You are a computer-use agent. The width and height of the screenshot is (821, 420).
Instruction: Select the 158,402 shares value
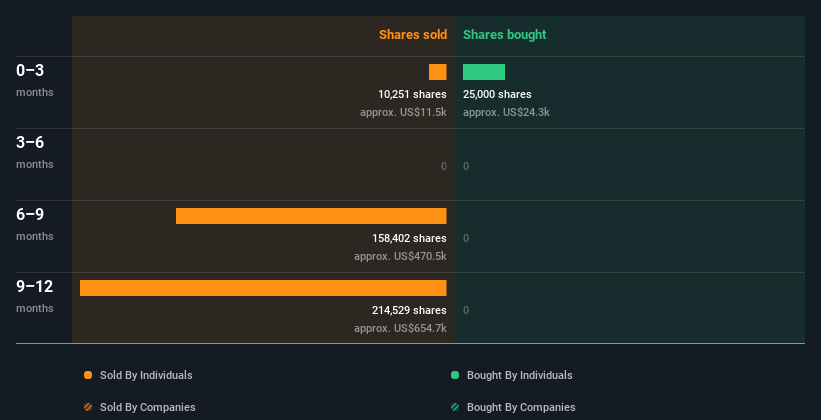pos(409,238)
